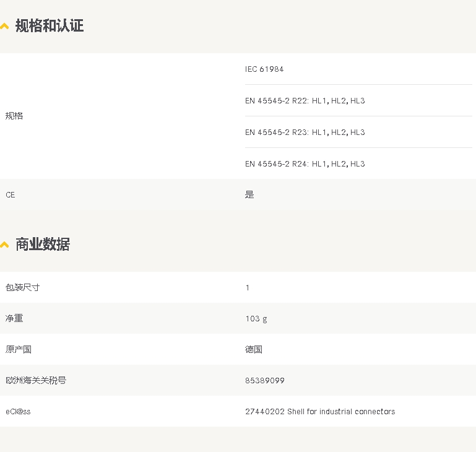Click the CE row label
This screenshot has height=452, width=476.
[x=11, y=195]
